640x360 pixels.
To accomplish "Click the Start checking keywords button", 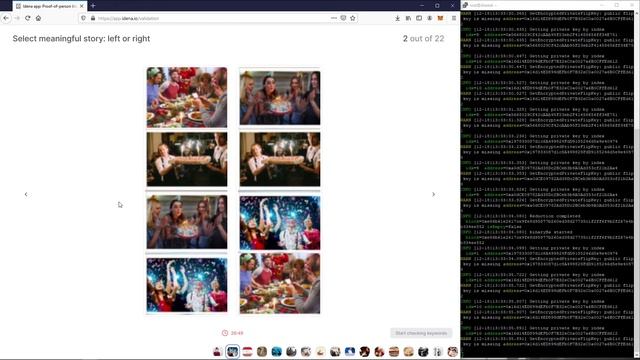I will pos(421,333).
